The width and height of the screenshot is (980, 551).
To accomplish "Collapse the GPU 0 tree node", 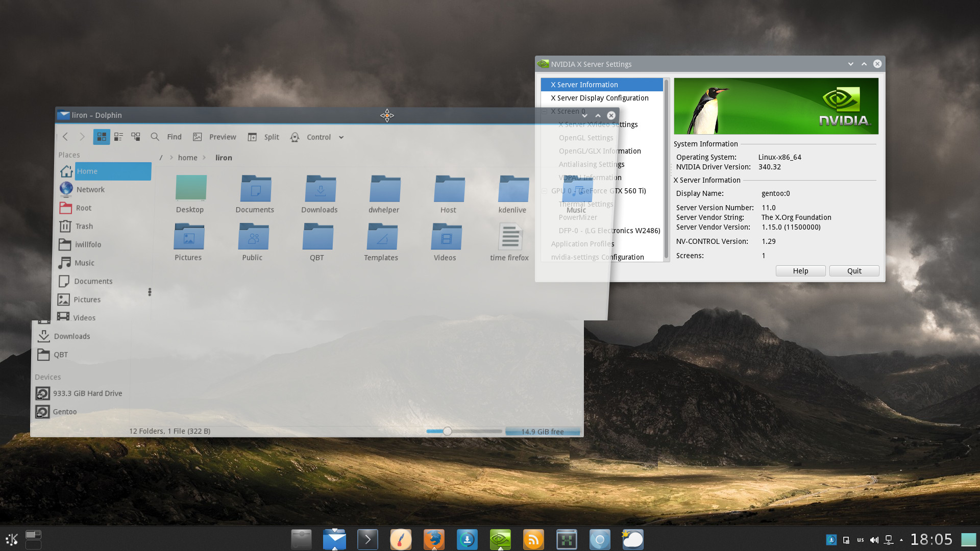I will tap(545, 191).
